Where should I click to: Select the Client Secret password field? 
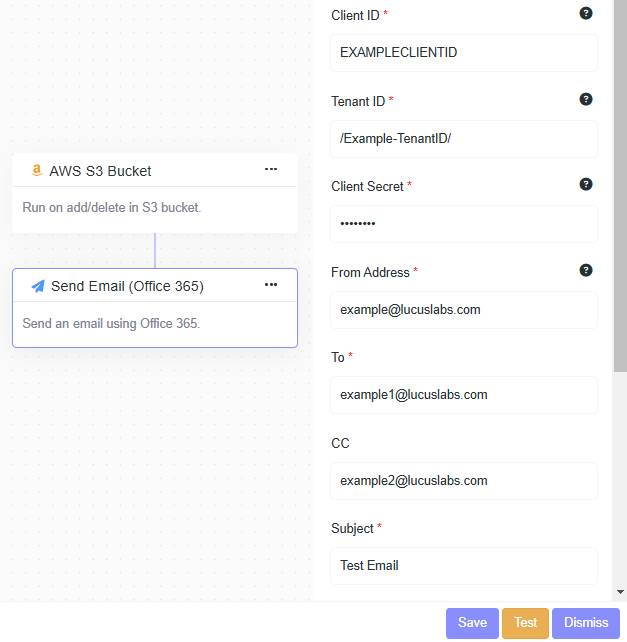464,224
